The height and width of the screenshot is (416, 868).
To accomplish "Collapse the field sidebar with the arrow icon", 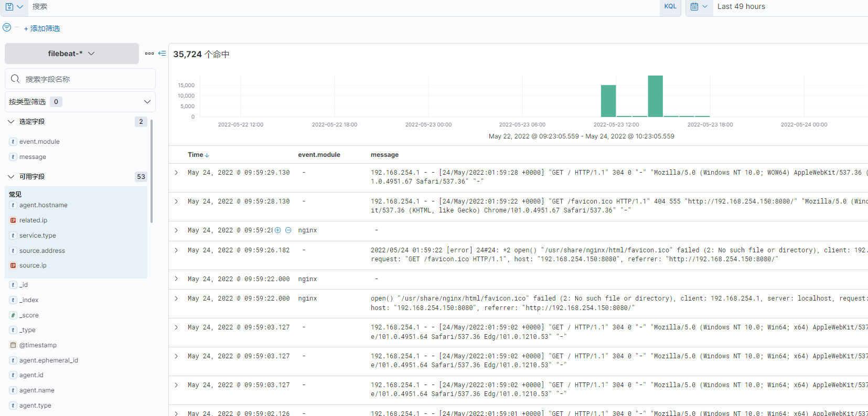I will 162,54.
